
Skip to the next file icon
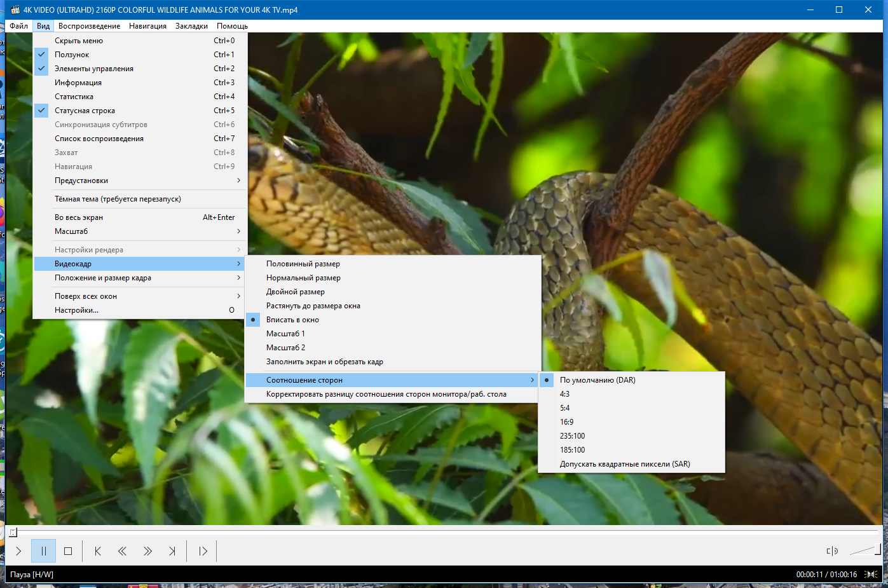coord(172,551)
